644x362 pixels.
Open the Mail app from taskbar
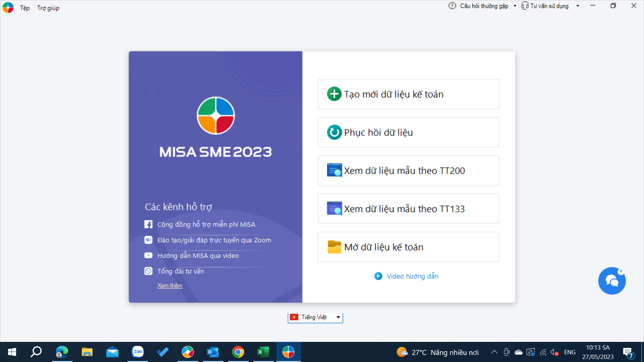click(x=112, y=352)
